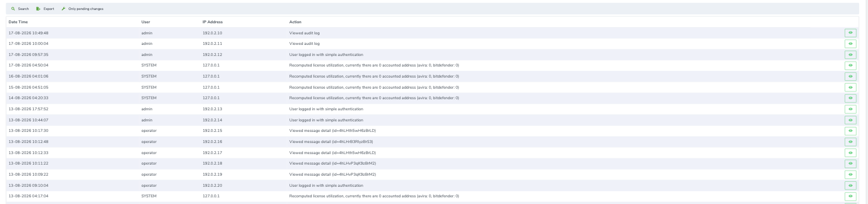Click admin user in 10:00:04 row
Viewport: 868px width, 204px height.
[147, 44]
